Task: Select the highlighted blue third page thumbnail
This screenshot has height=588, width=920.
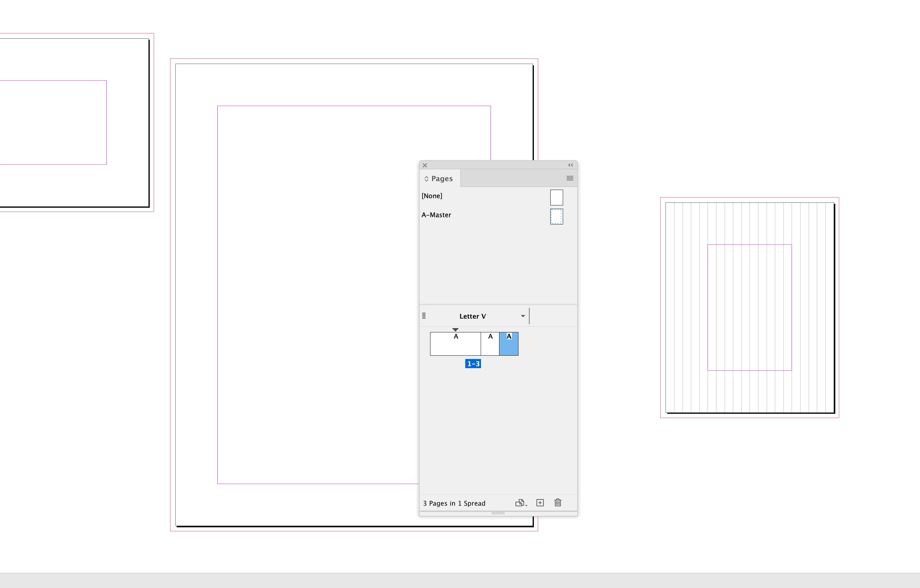Action: 509,345
